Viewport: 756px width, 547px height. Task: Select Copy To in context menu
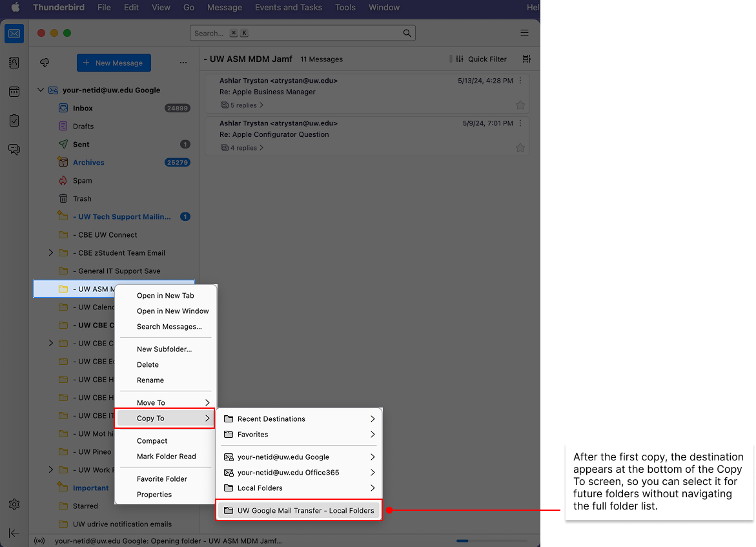164,418
